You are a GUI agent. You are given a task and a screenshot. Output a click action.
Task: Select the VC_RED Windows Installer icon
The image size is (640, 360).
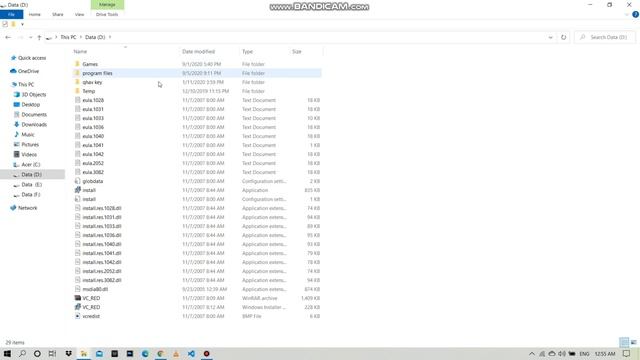[x=78, y=307]
